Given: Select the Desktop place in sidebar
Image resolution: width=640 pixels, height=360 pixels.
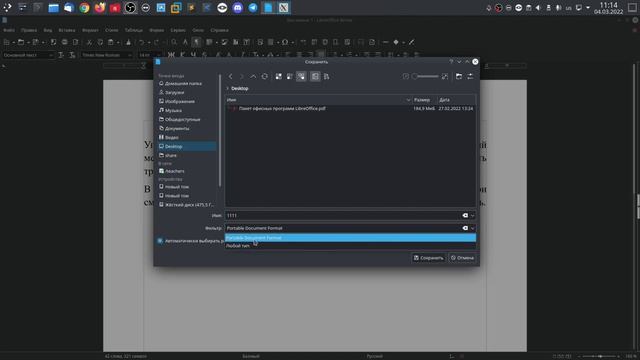Looking at the screenshot, I should coord(187,146).
